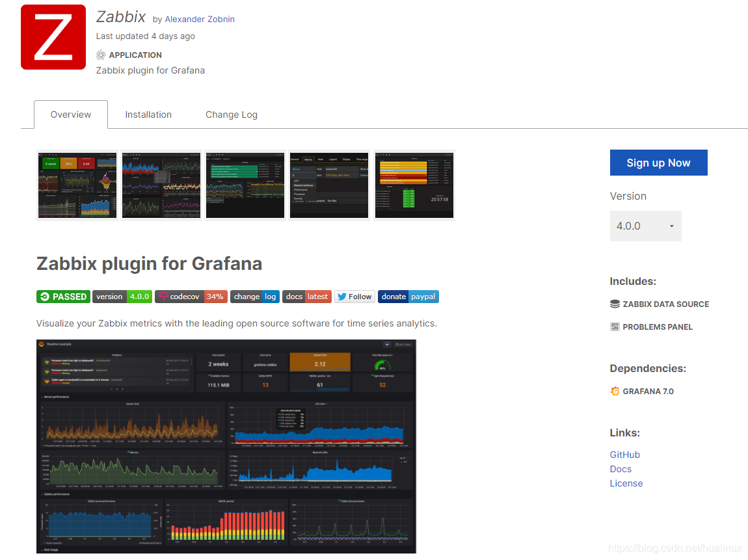Click the large dashboard preview image
The width and height of the screenshot is (748, 560).
(226, 446)
